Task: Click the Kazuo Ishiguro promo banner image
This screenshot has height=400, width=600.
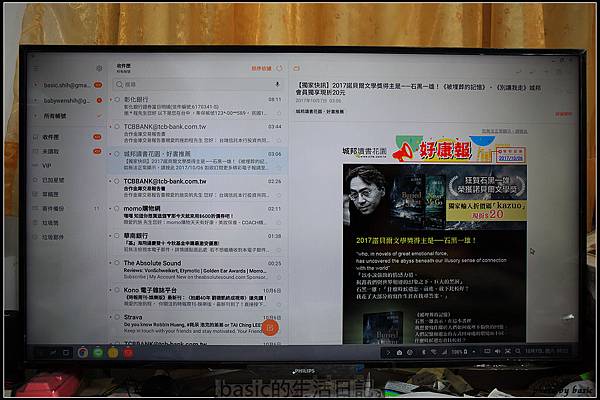Action: tap(435, 197)
